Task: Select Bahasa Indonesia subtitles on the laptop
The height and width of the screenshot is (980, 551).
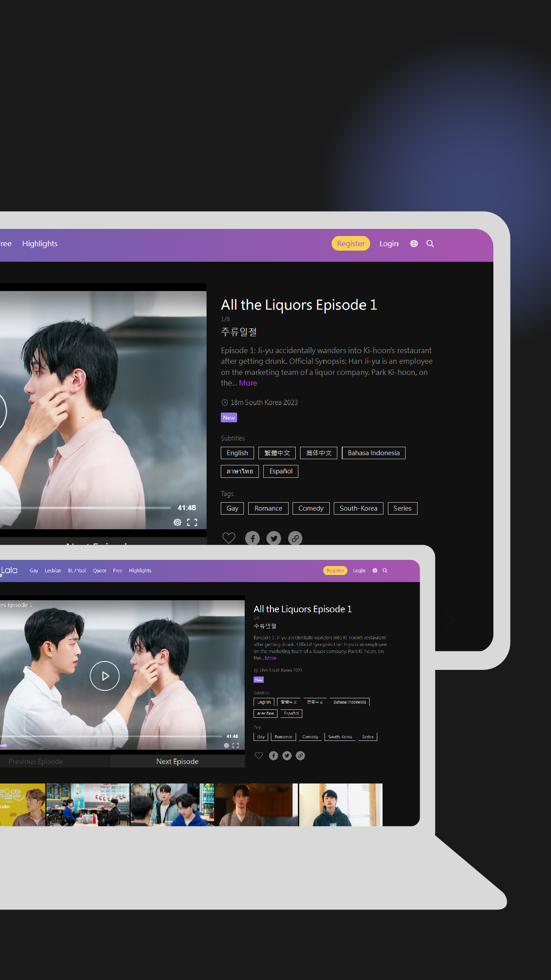Action: click(350, 702)
